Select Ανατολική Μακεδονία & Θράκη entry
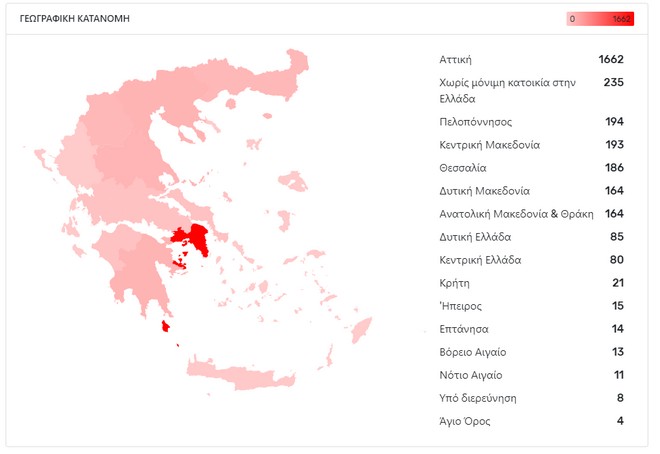 click(516, 214)
